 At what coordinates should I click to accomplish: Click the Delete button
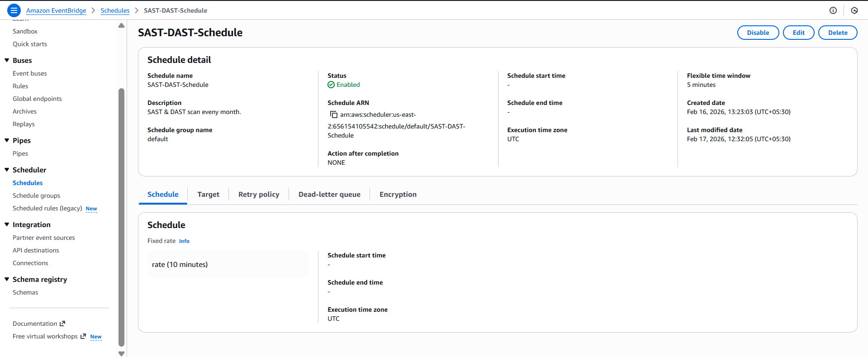pyautogui.click(x=838, y=33)
